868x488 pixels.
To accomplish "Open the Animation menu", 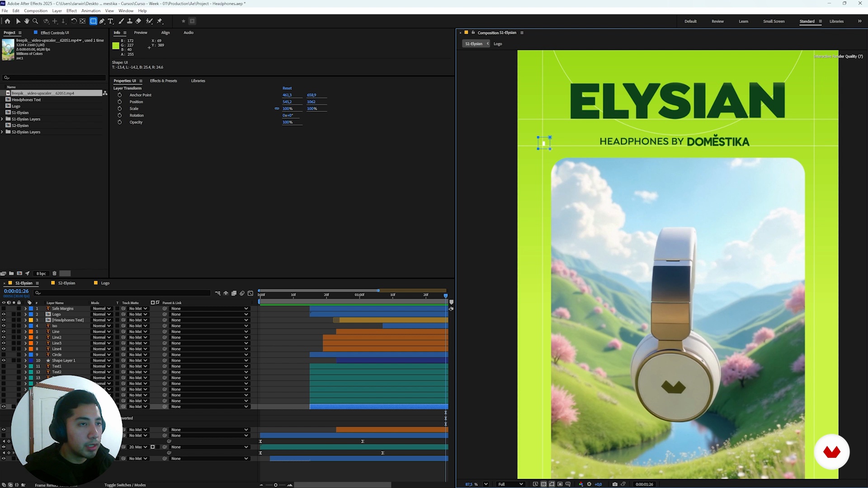I will pyautogui.click(x=91, y=11).
